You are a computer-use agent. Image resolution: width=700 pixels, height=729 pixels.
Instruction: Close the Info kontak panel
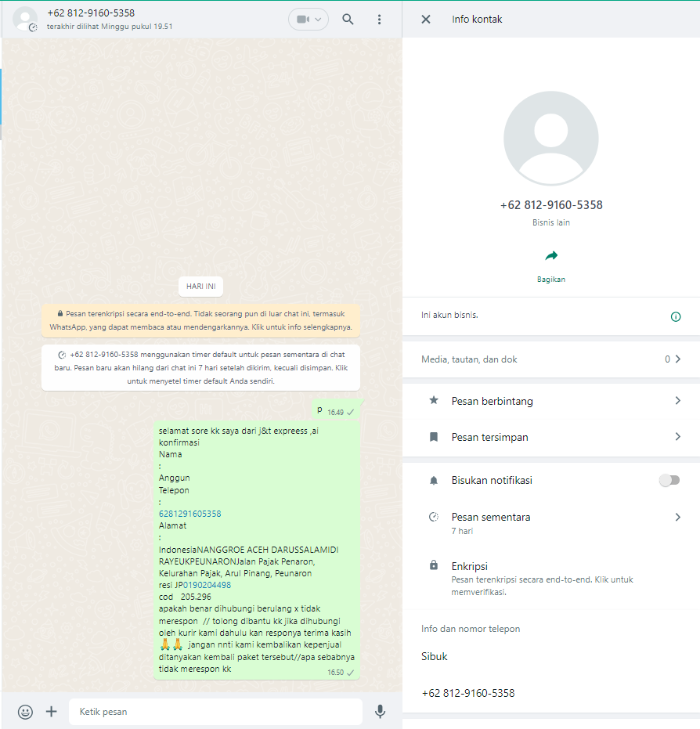coord(426,19)
